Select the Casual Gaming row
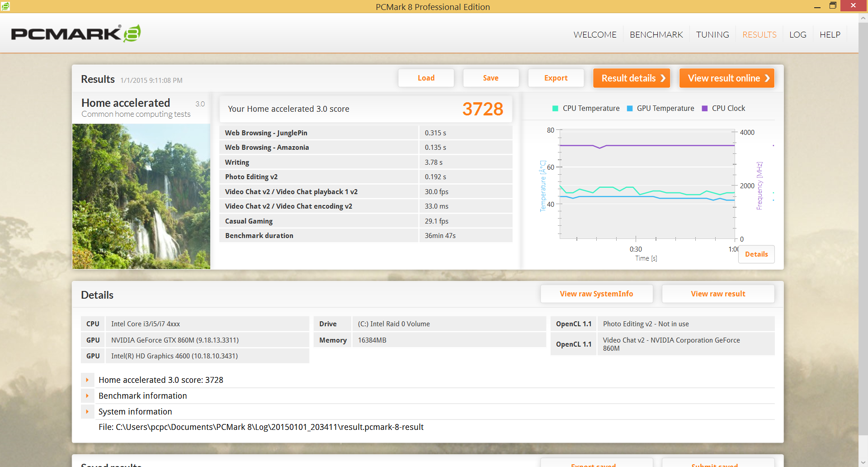The height and width of the screenshot is (467, 868). [x=366, y=221]
